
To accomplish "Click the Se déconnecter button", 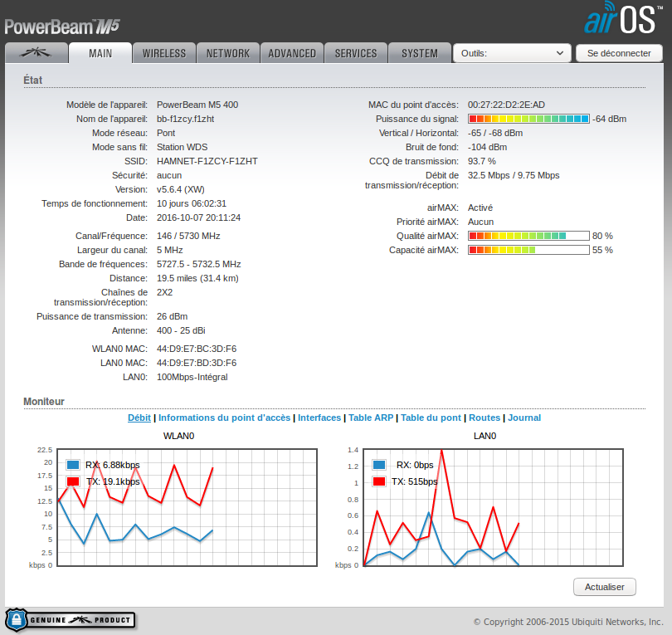I will coord(619,53).
